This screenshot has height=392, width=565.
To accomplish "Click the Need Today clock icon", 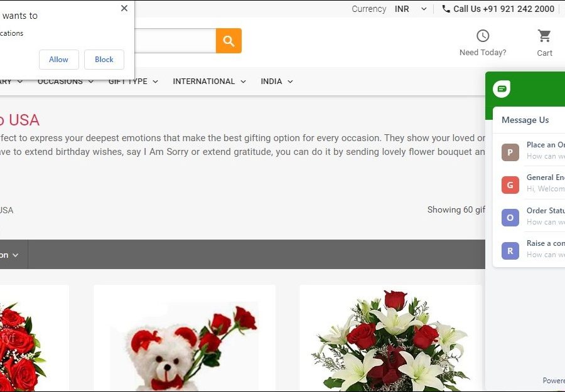I will [x=482, y=36].
